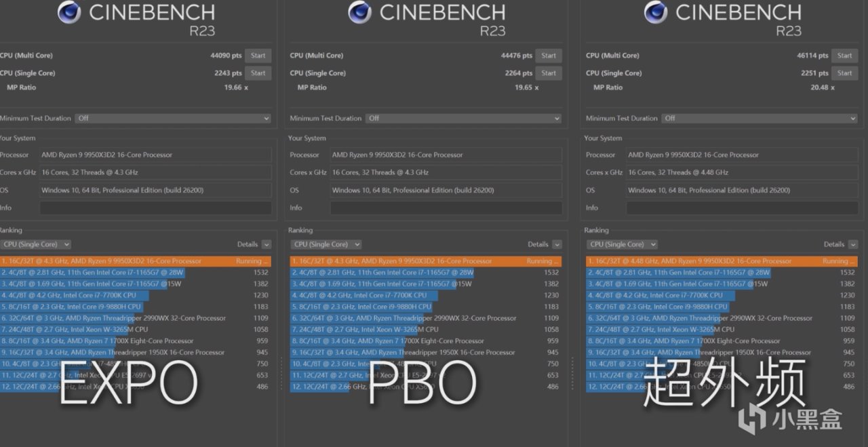Select the Ryzen 9 9950X3D2 ranking row, EXPO window

coord(136,261)
